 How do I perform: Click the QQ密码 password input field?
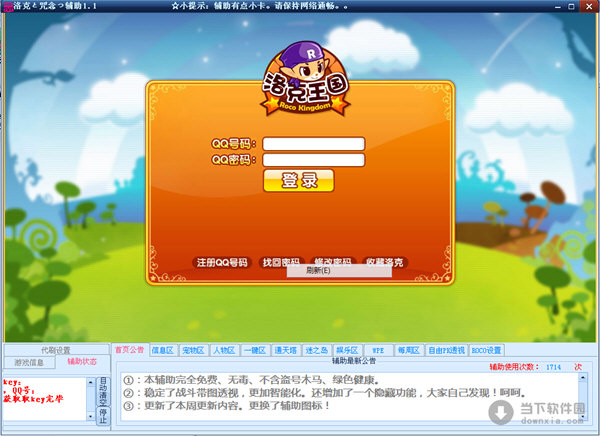[314, 160]
